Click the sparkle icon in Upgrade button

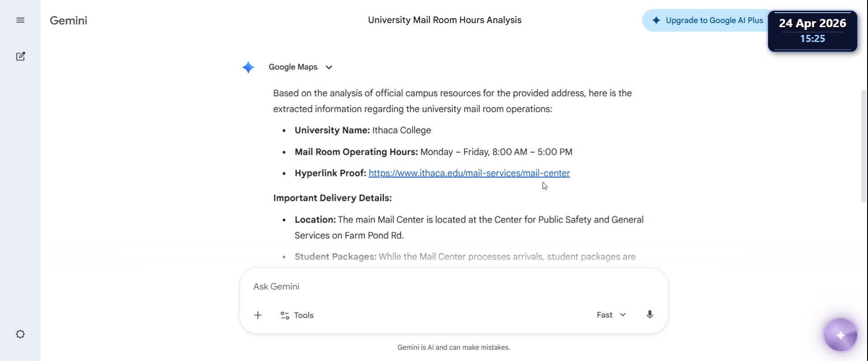click(656, 20)
